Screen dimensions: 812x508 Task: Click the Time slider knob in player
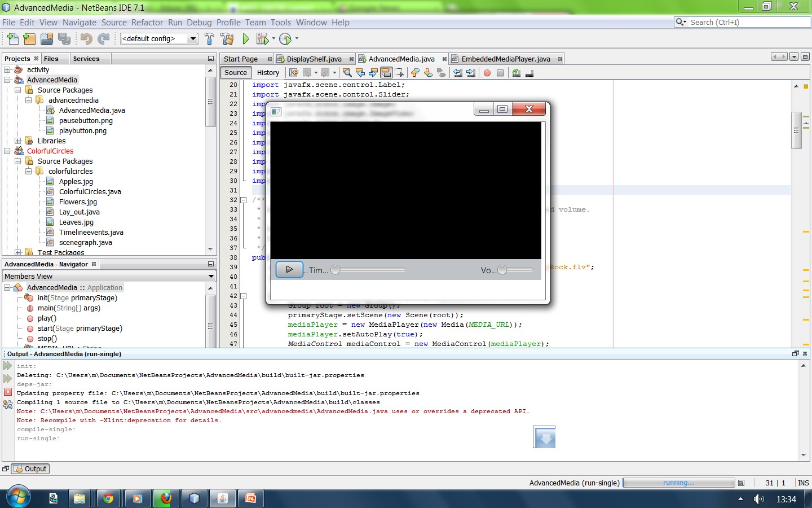[336, 270]
